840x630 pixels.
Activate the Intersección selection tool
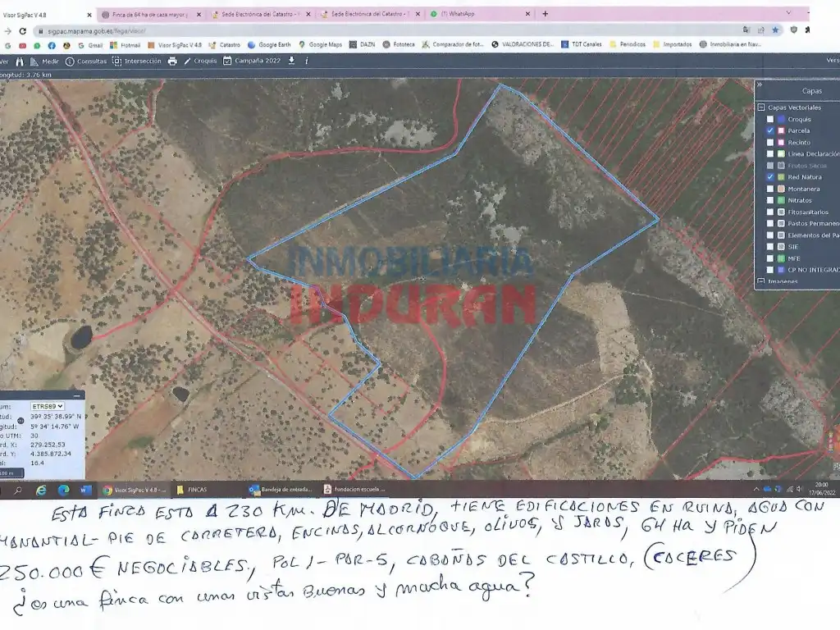point(137,61)
